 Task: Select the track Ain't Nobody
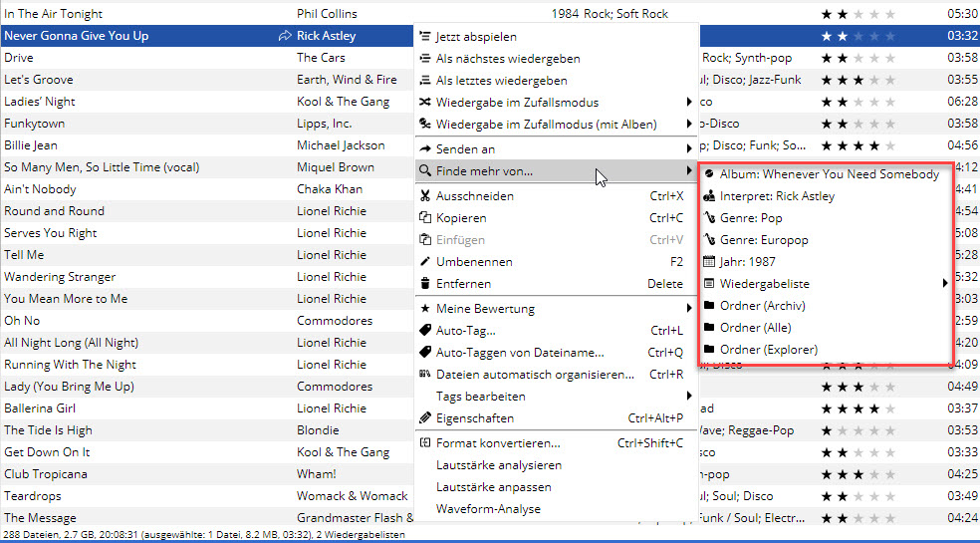[x=40, y=189]
